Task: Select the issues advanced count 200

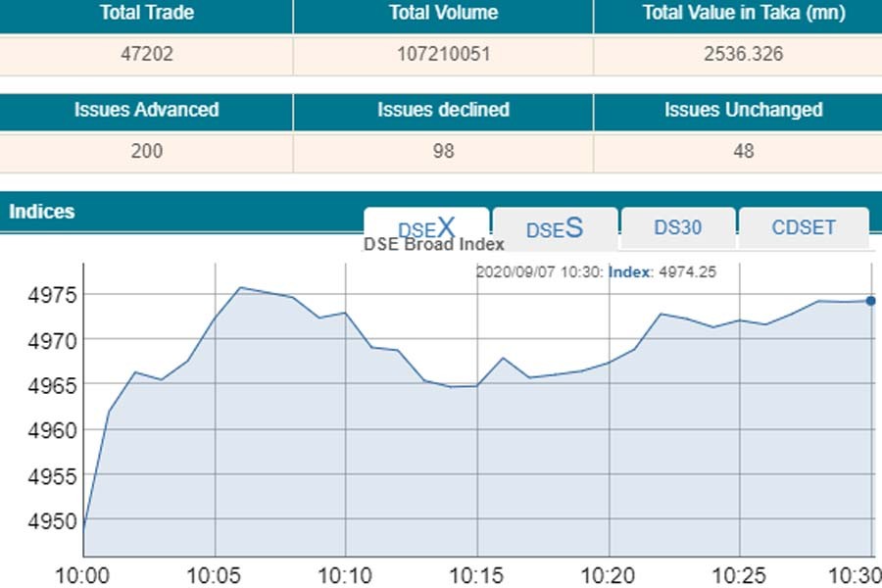Action: tap(147, 151)
